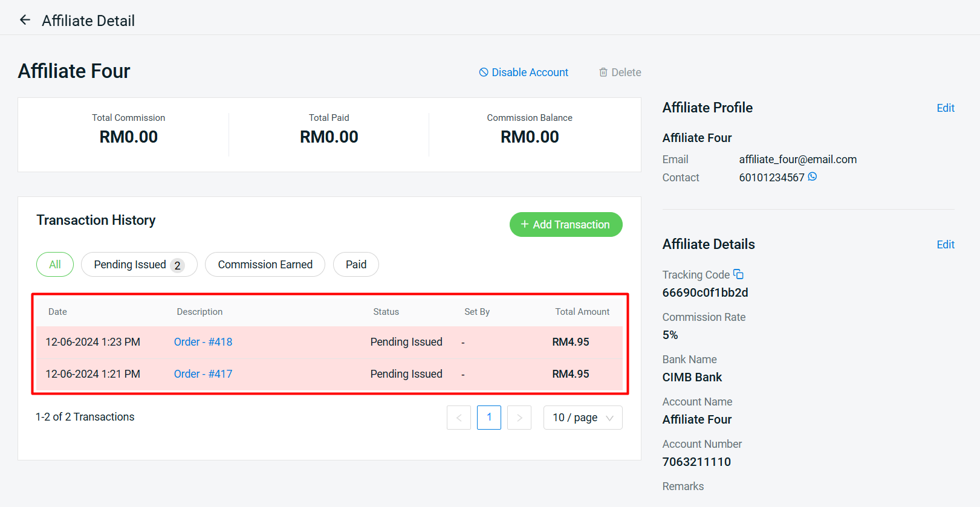980x507 pixels.
Task: Show Commission Earned transactions
Action: (x=265, y=265)
